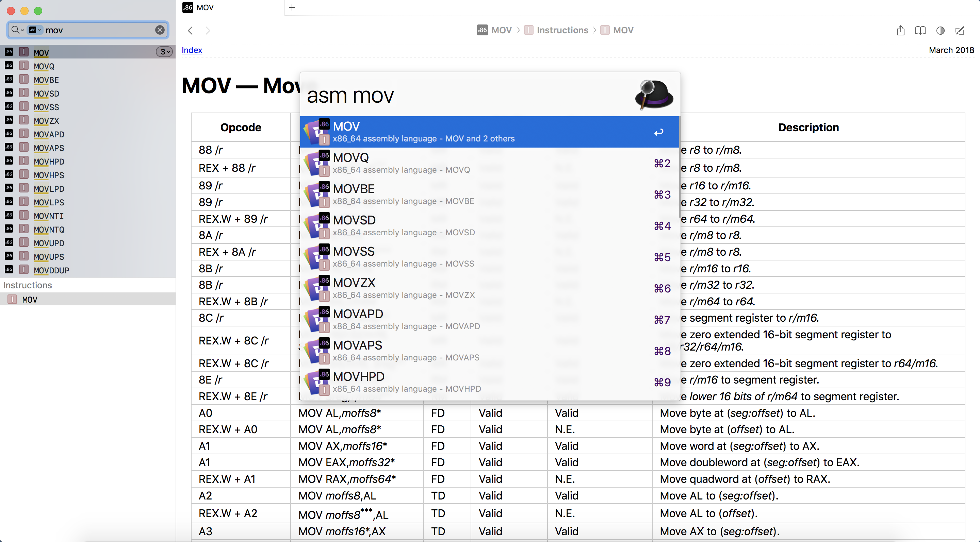Open new tab with plus button
Screen dimensions: 980x542
pos(292,7)
